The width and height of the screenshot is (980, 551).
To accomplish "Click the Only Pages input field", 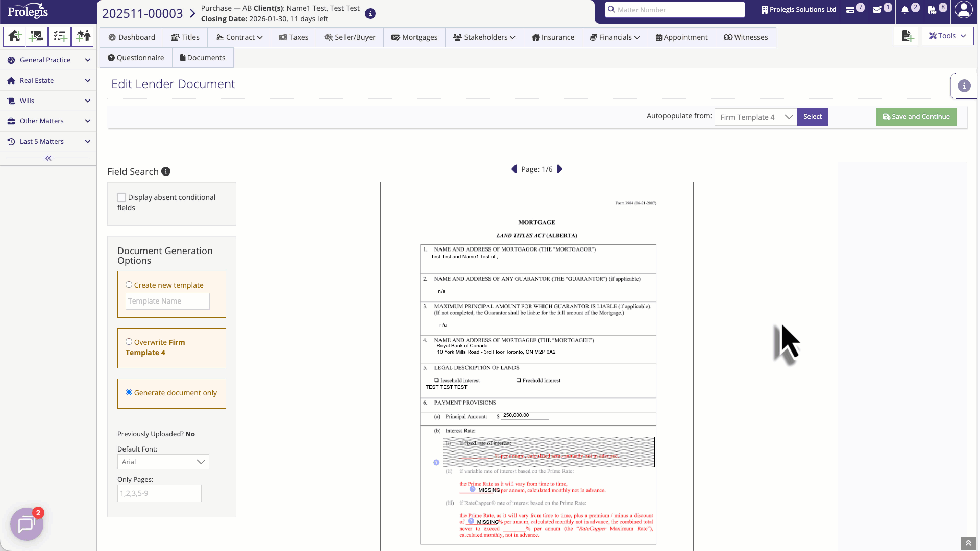I will (159, 493).
